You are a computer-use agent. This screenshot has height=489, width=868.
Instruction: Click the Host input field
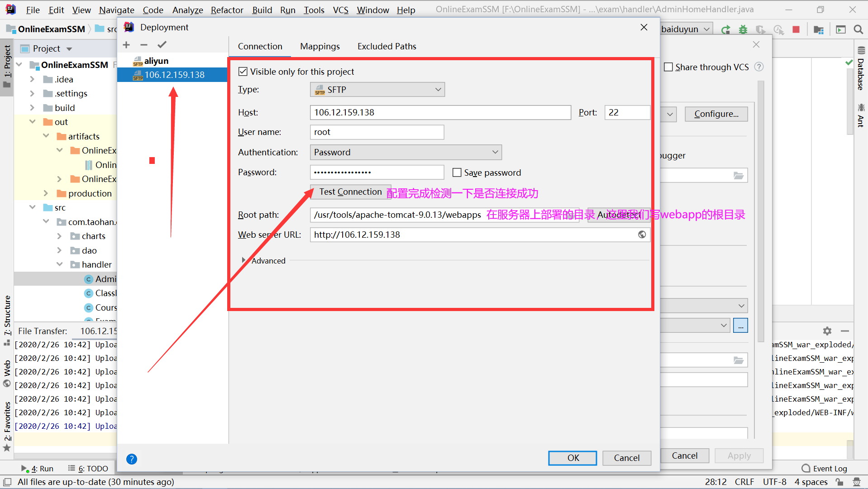(x=440, y=112)
